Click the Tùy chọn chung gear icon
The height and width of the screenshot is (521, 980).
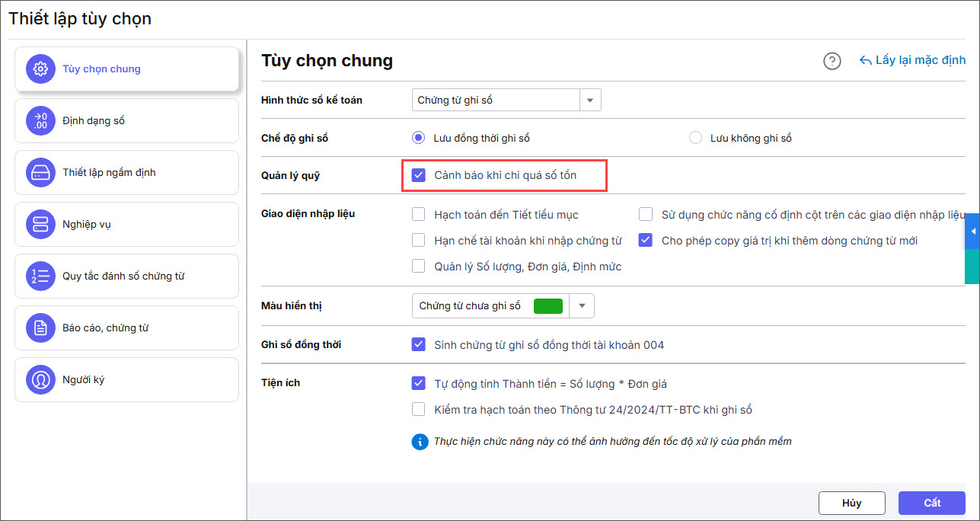tap(40, 69)
